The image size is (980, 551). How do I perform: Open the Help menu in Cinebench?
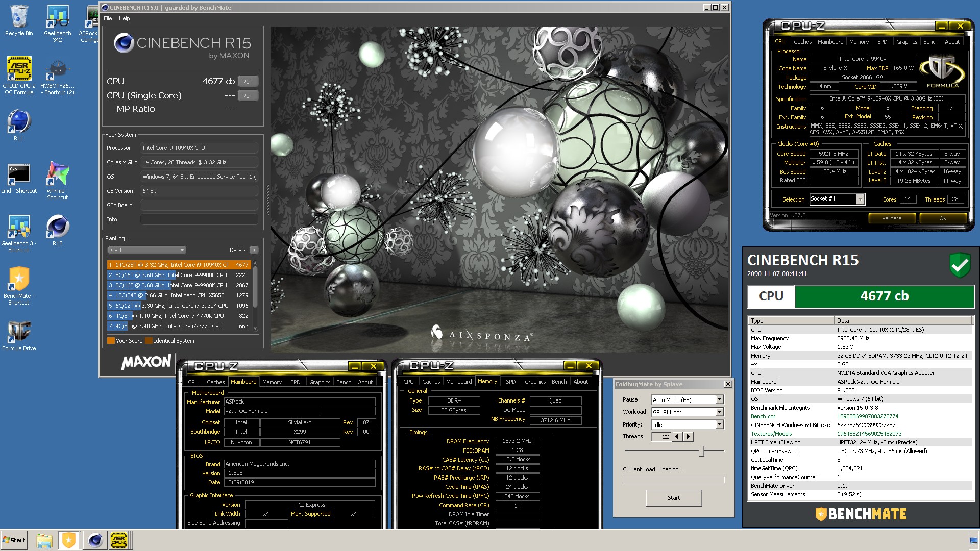click(x=124, y=18)
